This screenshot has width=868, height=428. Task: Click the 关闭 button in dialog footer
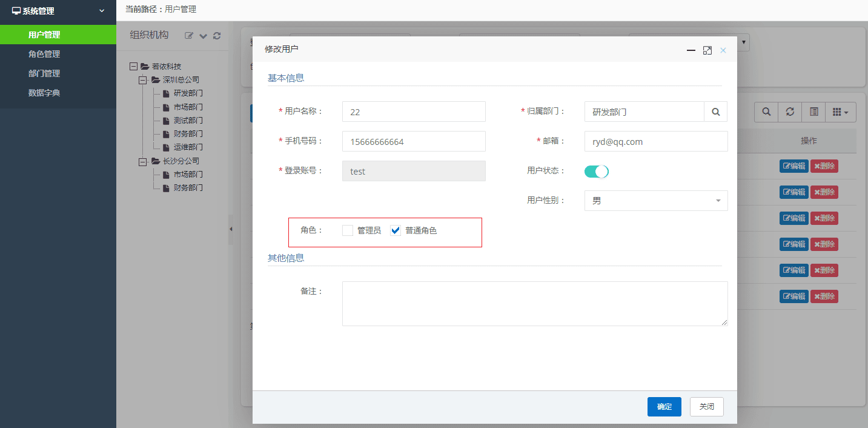click(706, 407)
